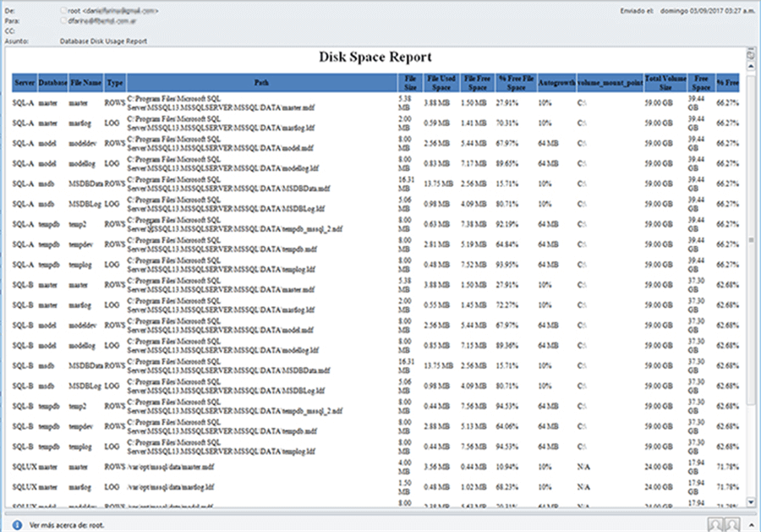The width and height of the screenshot is (761, 532).
Task: Click the right arrow of the horizontal scrollbar
Action: click(x=755, y=513)
